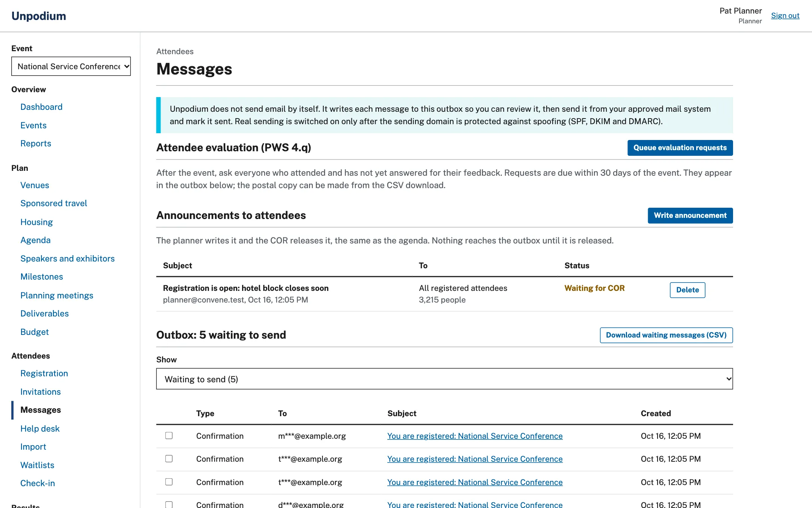Download waiting messages as CSV

pyautogui.click(x=666, y=335)
